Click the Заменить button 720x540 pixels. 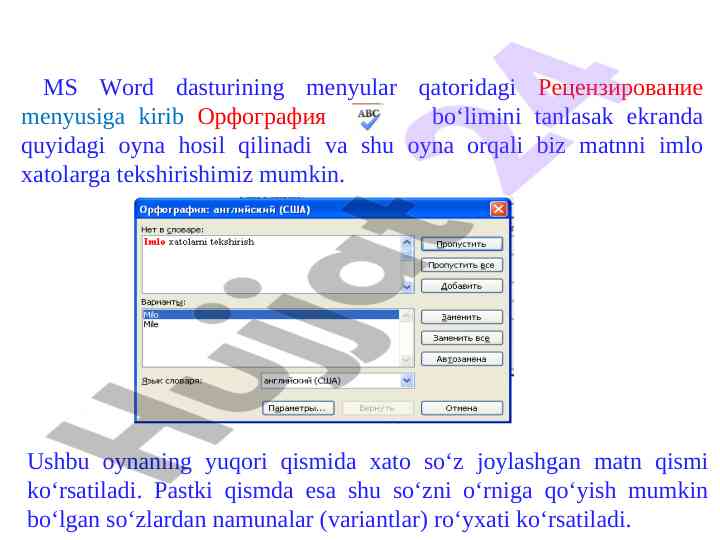coord(461,317)
